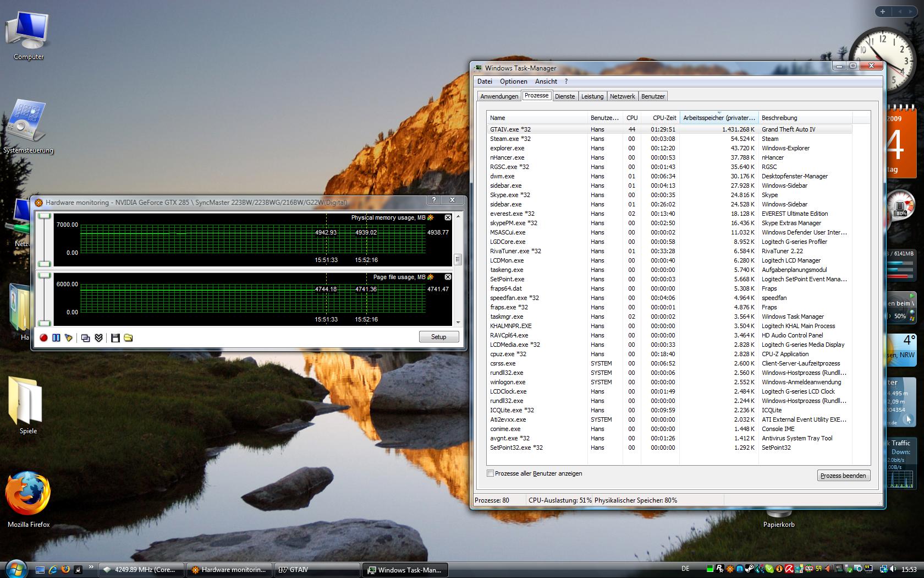Close the Page file usage graph
The height and width of the screenshot is (578, 924).
(448, 277)
